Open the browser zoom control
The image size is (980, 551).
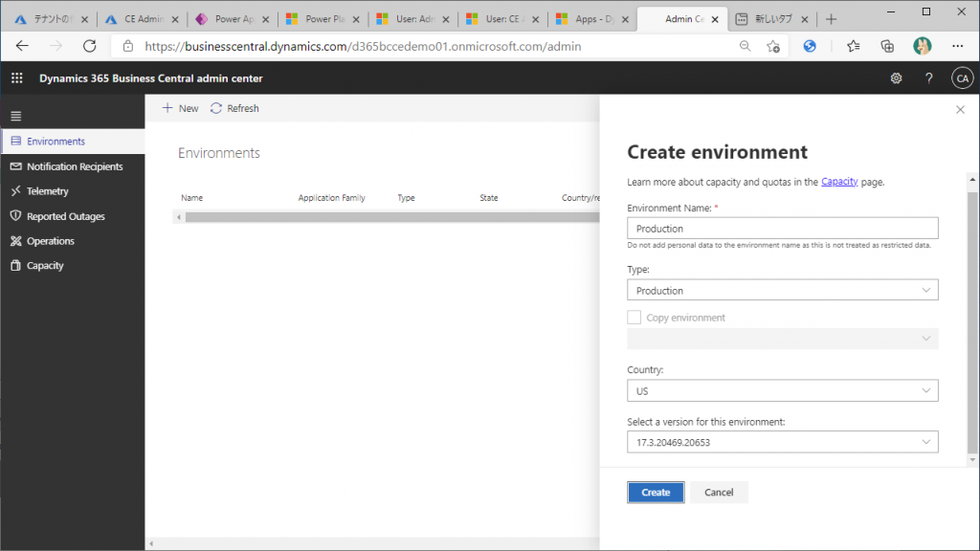tap(745, 46)
